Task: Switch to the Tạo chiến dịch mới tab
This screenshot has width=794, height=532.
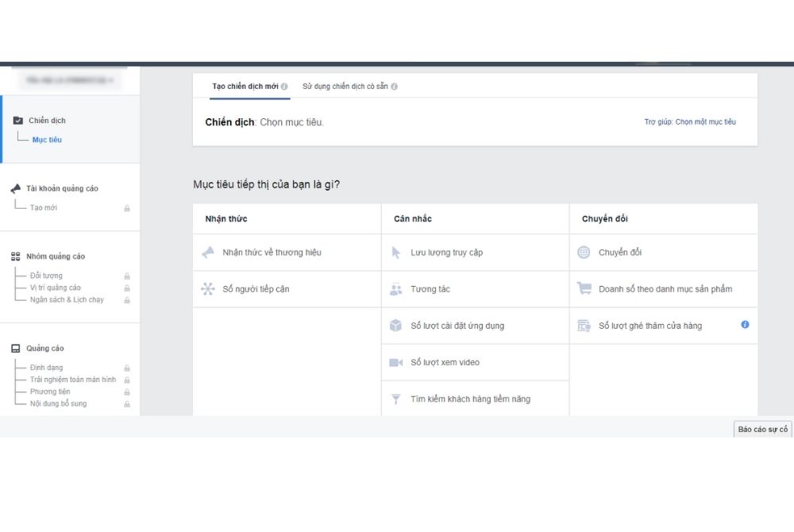Action: click(x=245, y=86)
